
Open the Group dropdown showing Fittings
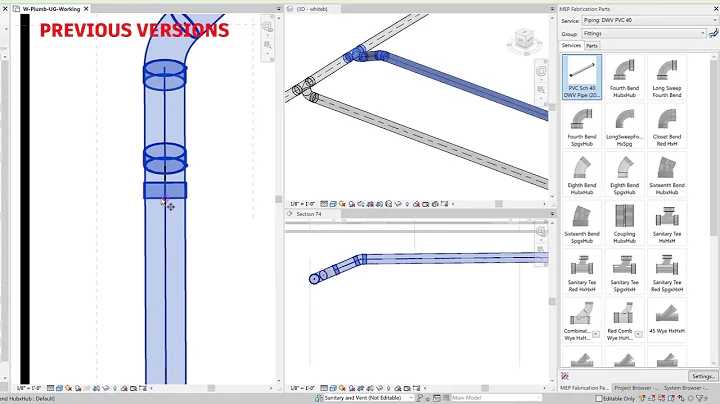[644, 34]
